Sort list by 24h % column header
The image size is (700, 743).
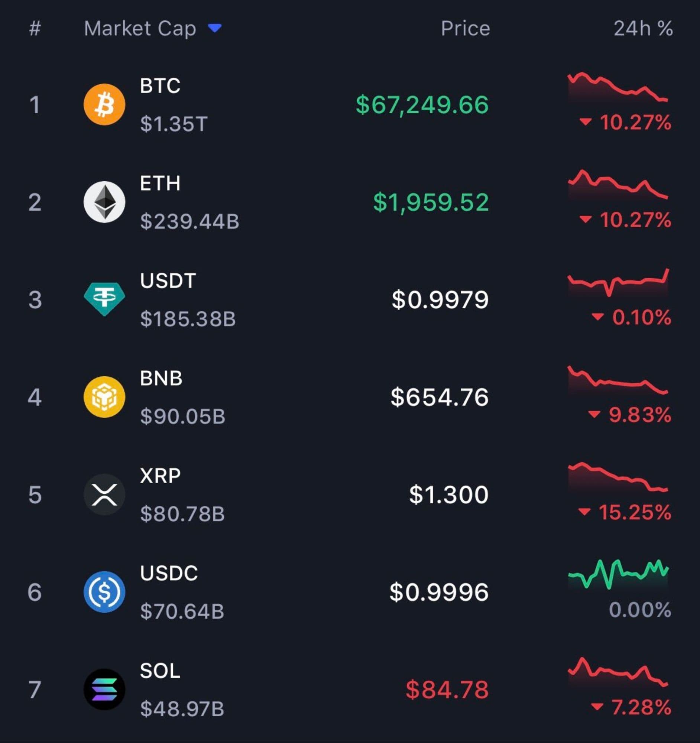643,28
